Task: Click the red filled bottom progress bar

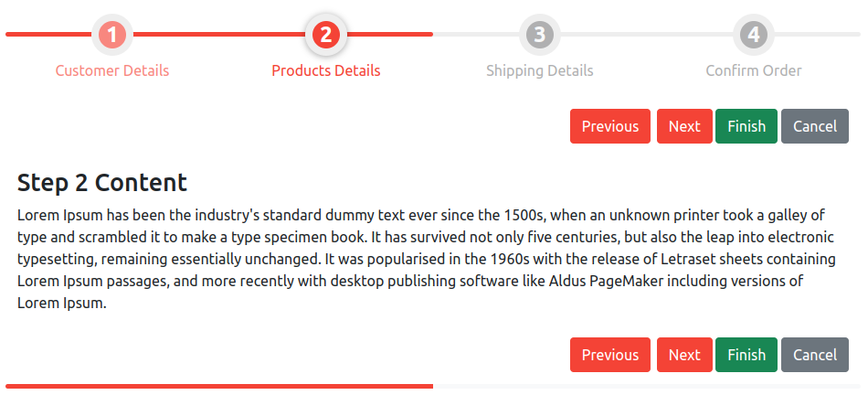Action: click(x=219, y=386)
